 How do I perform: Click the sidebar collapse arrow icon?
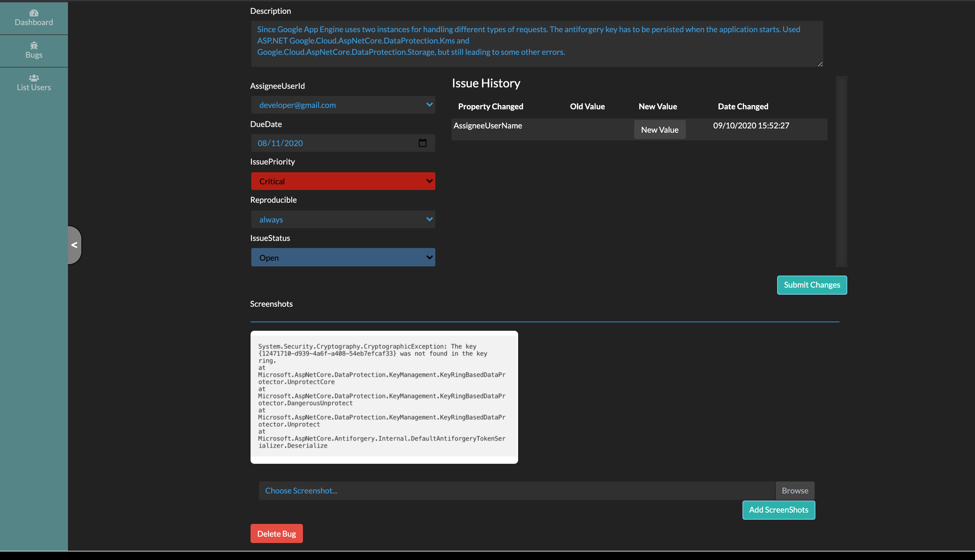click(74, 245)
